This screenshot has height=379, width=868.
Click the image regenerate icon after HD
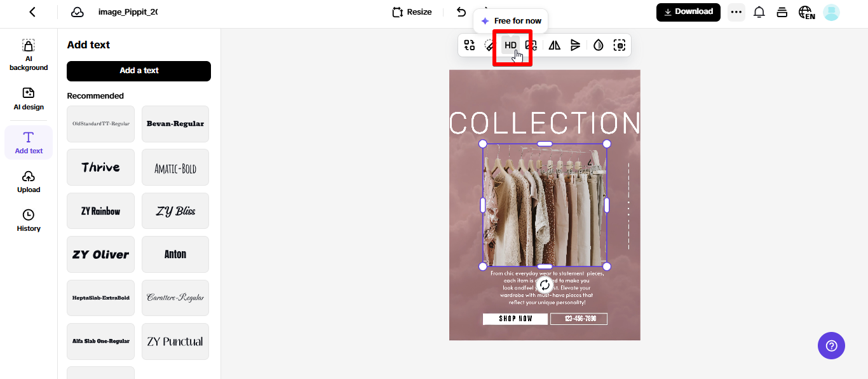point(531,45)
